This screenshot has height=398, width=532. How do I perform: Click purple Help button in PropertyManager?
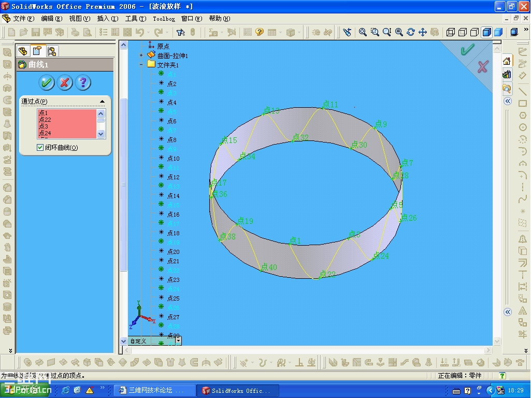point(83,82)
